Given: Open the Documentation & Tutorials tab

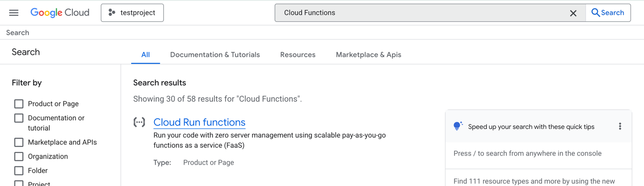Looking at the screenshot, I should (x=215, y=54).
